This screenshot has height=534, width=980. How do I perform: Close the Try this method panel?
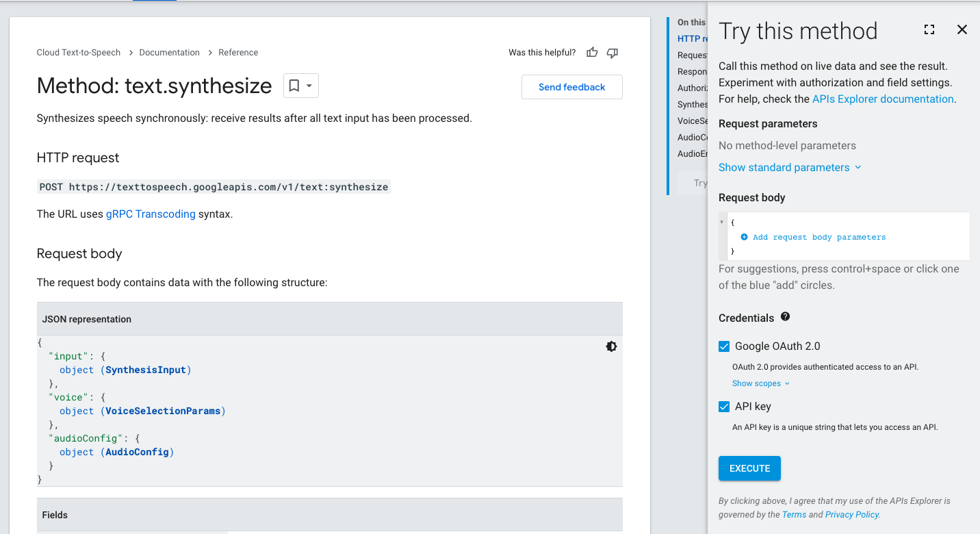pos(962,29)
